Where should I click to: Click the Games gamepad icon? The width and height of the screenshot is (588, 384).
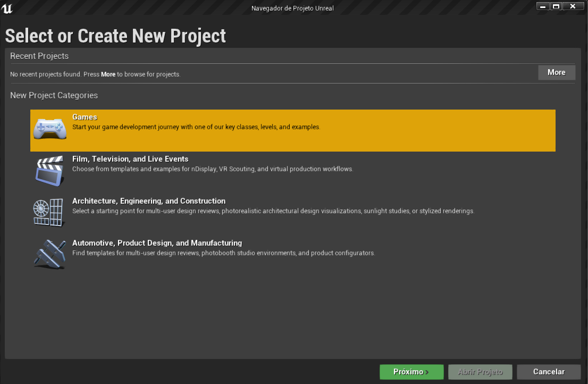point(50,129)
